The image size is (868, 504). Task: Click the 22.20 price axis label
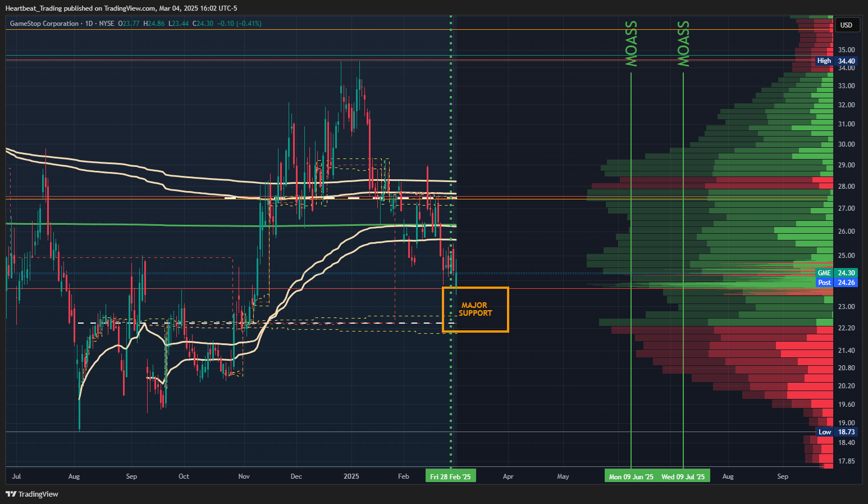[x=846, y=328]
